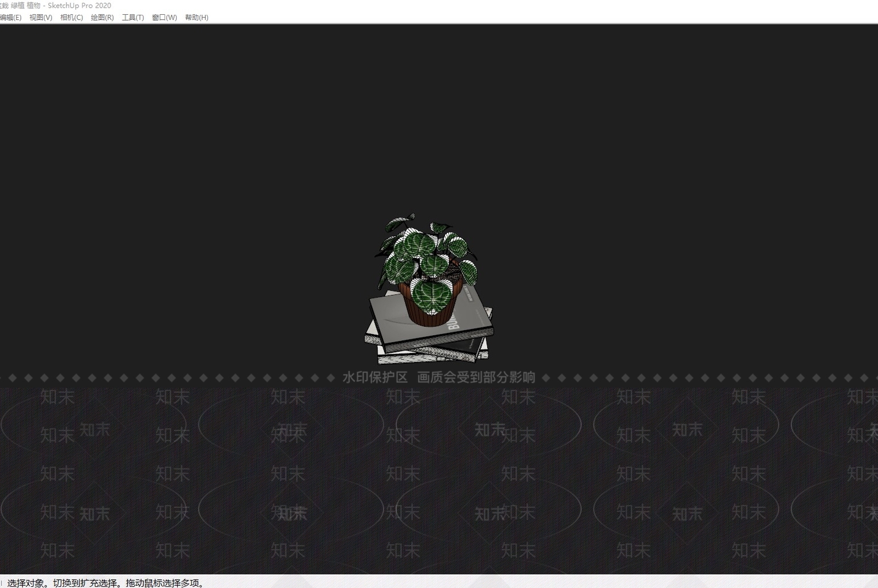The height and width of the screenshot is (588, 878).
Task: Open the 绘图(R) menu
Action: point(102,18)
